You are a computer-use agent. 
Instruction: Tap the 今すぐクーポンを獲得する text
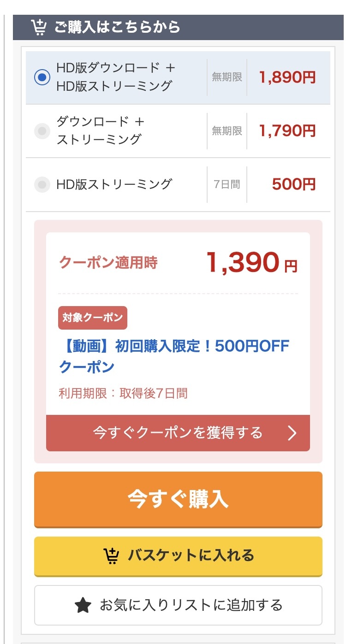click(178, 433)
